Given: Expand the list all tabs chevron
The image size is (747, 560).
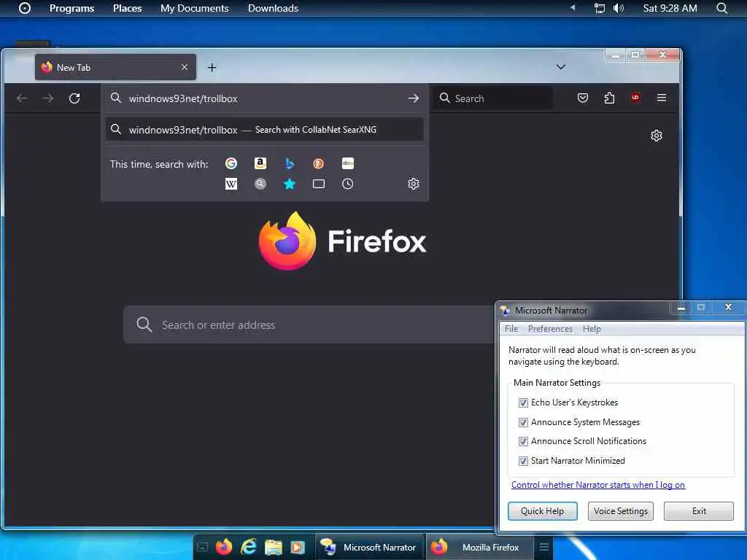Looking at the screenshot, I should [561, 67].
